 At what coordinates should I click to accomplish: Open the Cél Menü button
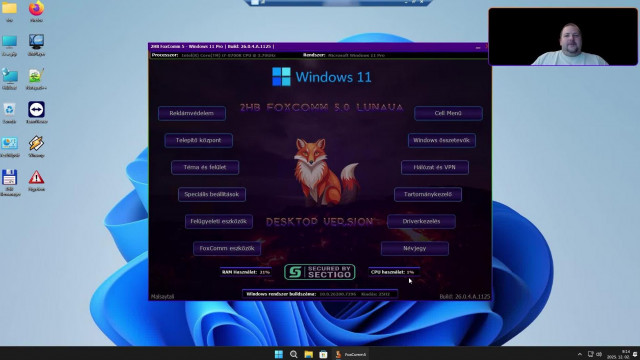[448, 113]
